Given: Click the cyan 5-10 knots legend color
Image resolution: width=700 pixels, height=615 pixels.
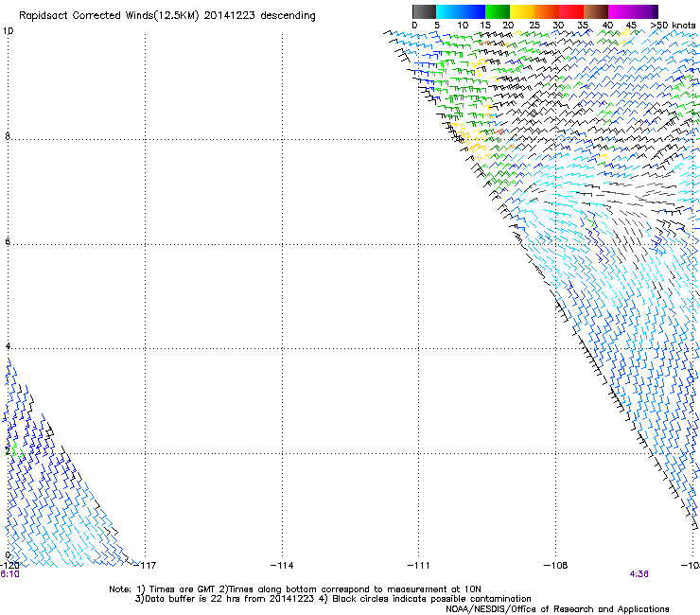Looking at the screenshot, I should (448, 11).
